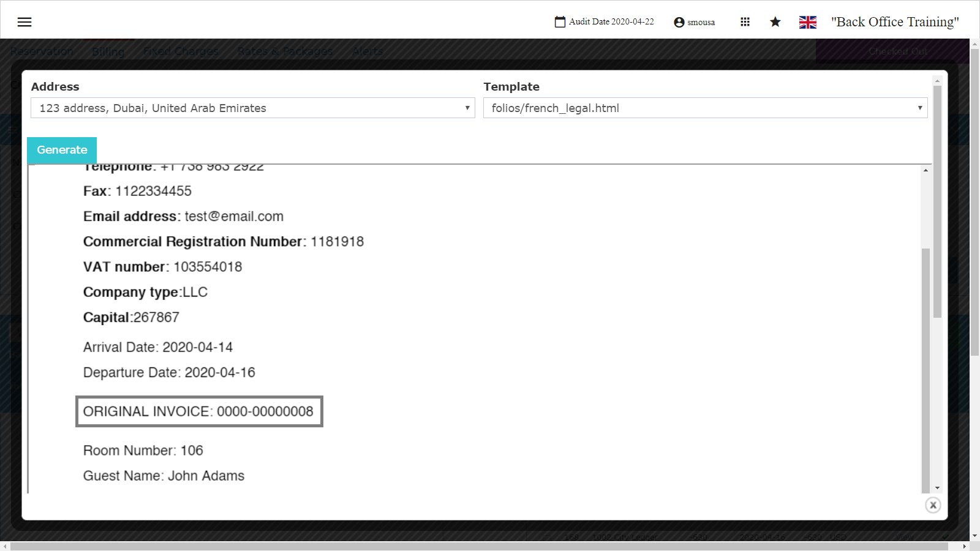Click the page horizontal scrollbar
This screenshot has width=980, height=551.
point(479,546)
